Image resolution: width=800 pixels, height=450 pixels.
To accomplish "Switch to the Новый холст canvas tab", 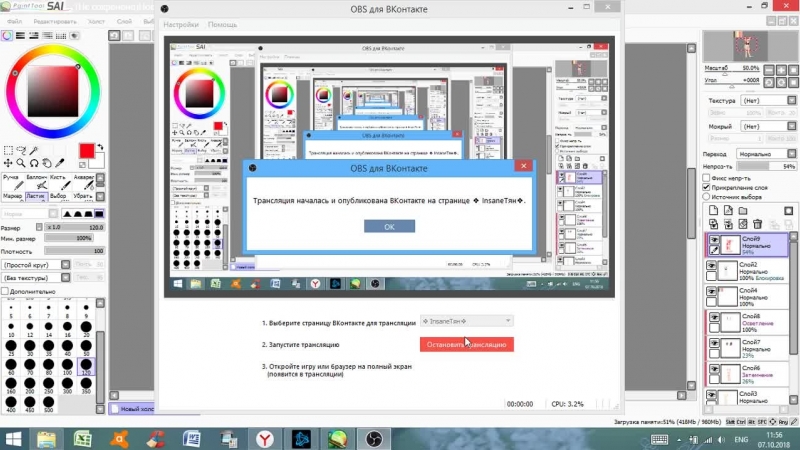I will [132, 409].
